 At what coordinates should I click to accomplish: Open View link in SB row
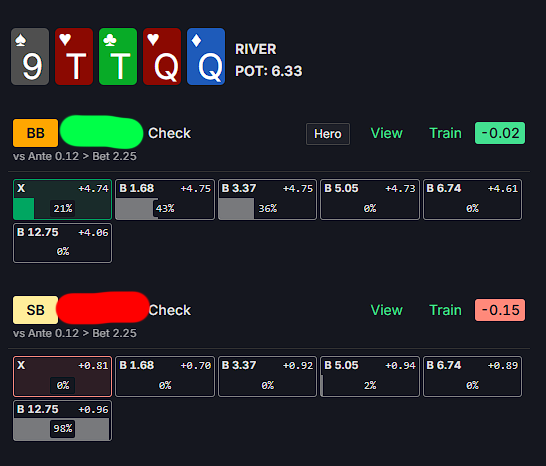click(387, 310)
